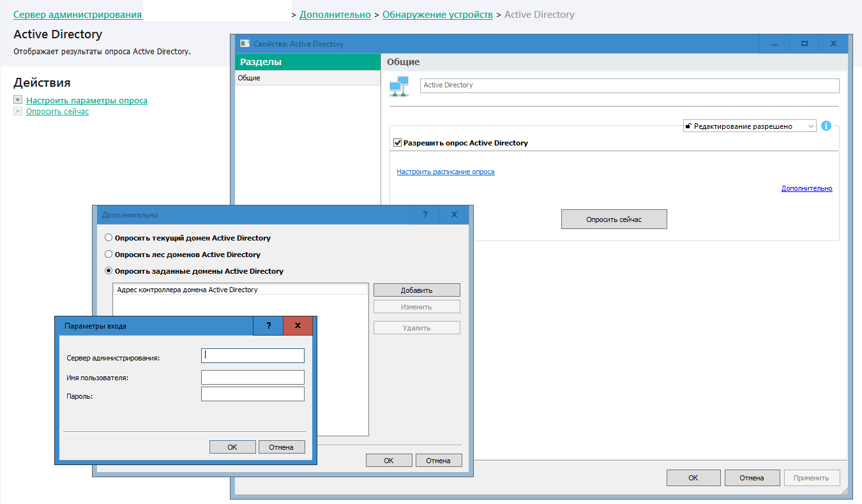Toggle Разрешить опрос Active Directory checkbox
Image resolution: width=862 pixels, height=504 pixels.
click(398, 143)
